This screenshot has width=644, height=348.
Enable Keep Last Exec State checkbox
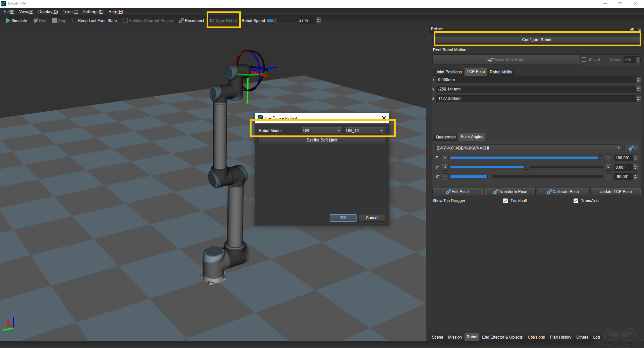point(75,21)
